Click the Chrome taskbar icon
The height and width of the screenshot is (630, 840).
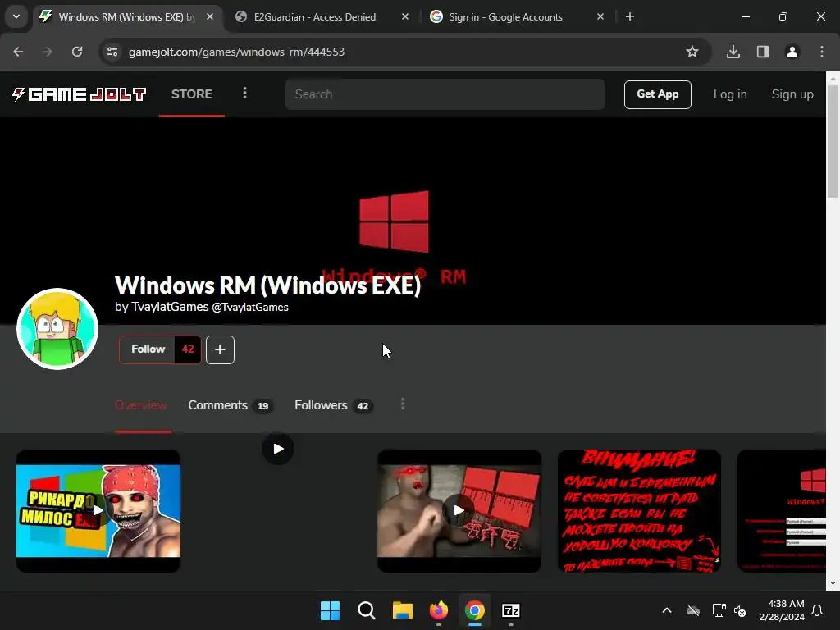[475, 610]
